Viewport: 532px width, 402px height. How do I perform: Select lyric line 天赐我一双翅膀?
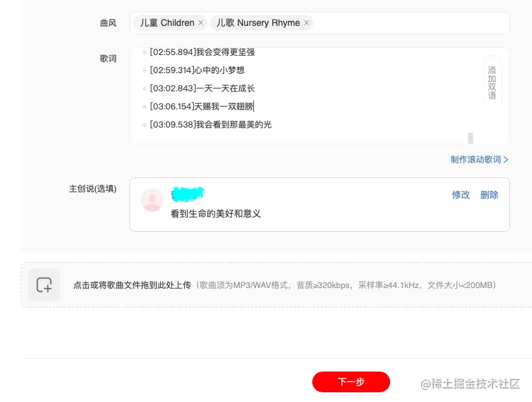pos(202,106)
